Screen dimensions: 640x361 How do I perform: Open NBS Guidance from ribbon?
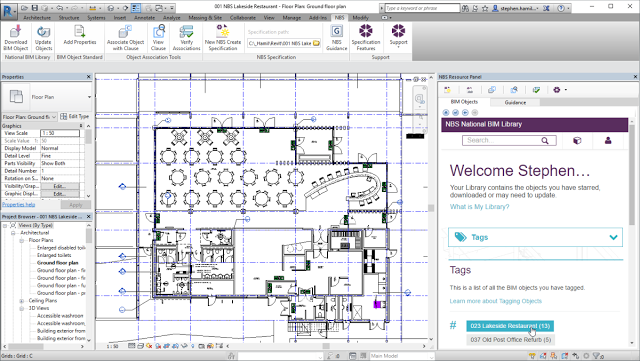pos(336,38)
